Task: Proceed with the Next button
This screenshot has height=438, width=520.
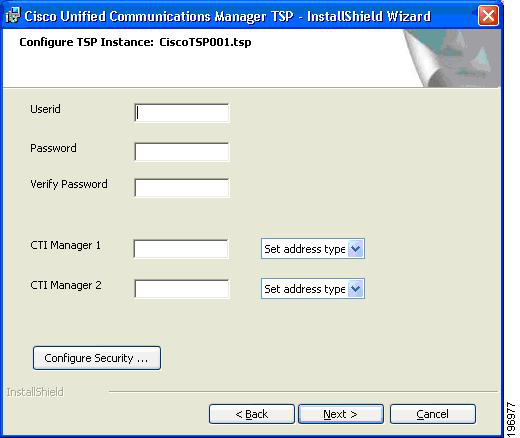Action: pos(341,414)
